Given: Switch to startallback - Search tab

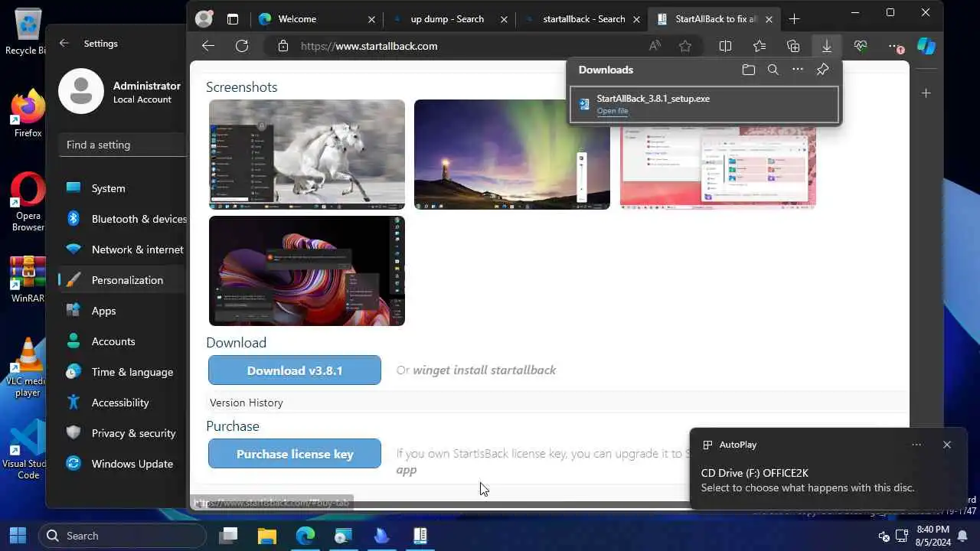Looking at the screenshot, I should click(582, 19).
